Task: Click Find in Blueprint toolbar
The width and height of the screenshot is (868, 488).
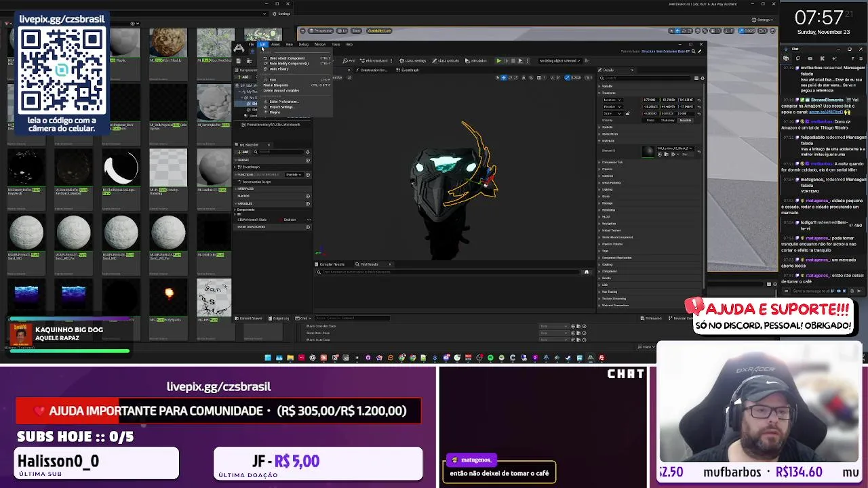Action: [x=349, y=60]
